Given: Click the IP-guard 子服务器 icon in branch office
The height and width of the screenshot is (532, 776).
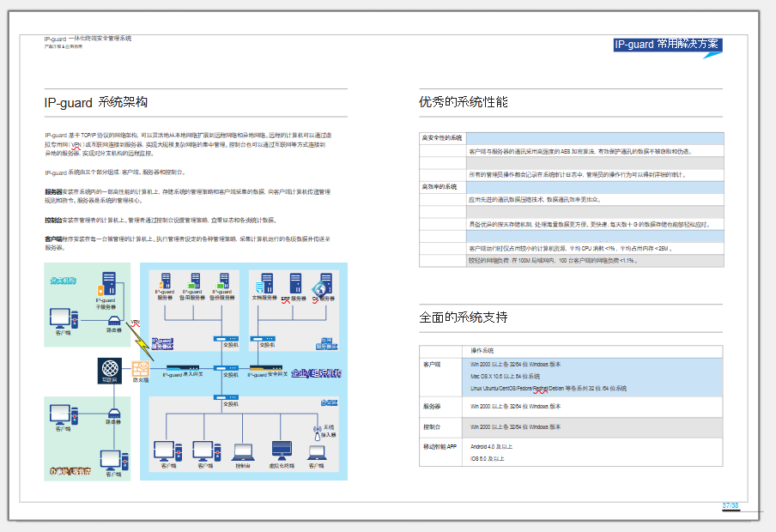Looking at the screenshot, I should click(108, 283).
